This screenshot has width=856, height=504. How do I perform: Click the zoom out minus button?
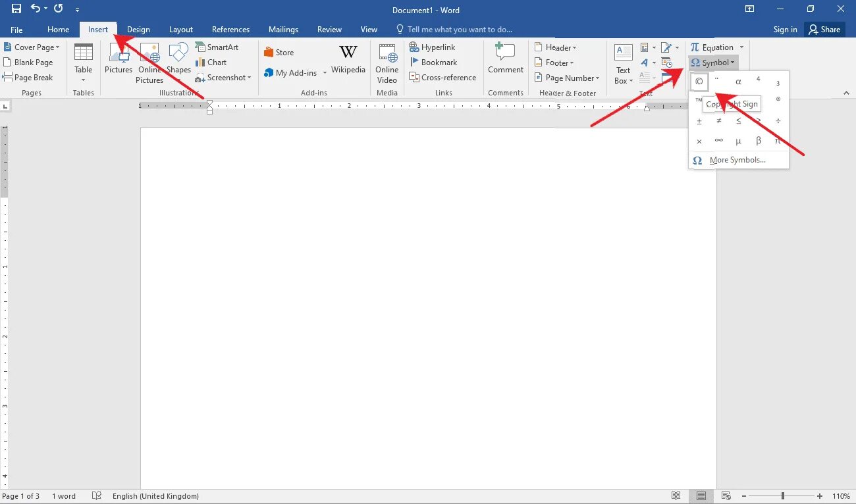[745, 496]
